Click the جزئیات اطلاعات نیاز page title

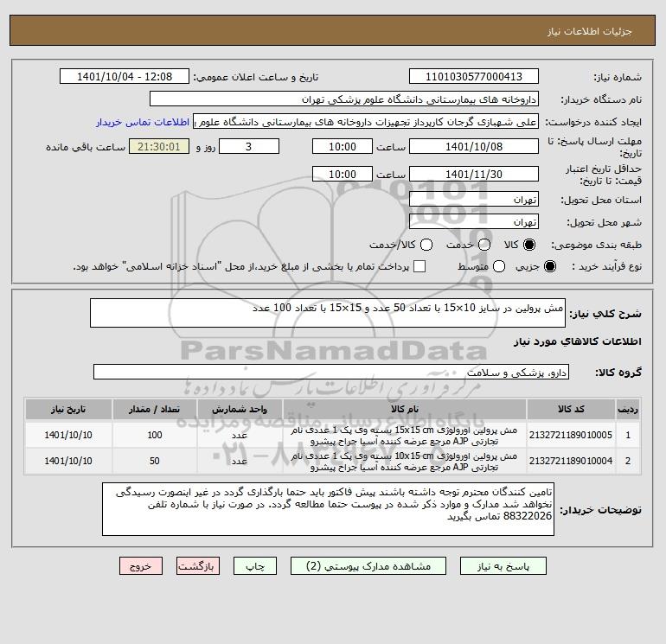coord(590,31)
